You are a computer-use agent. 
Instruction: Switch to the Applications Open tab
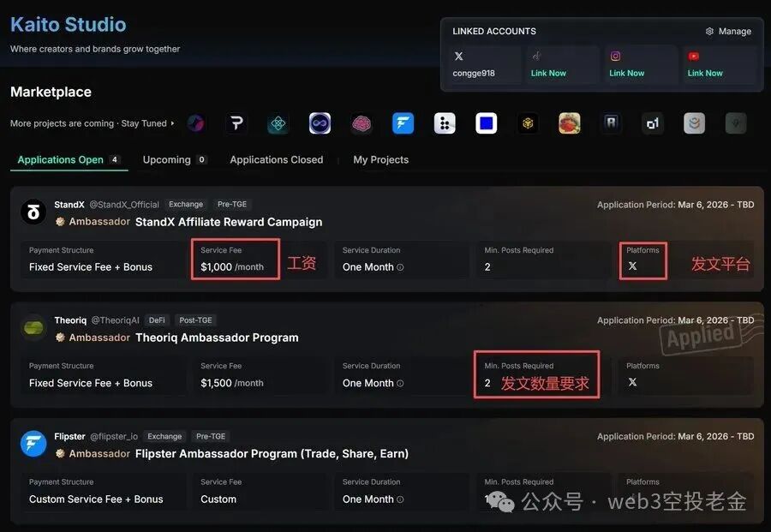tap(69, 160)
